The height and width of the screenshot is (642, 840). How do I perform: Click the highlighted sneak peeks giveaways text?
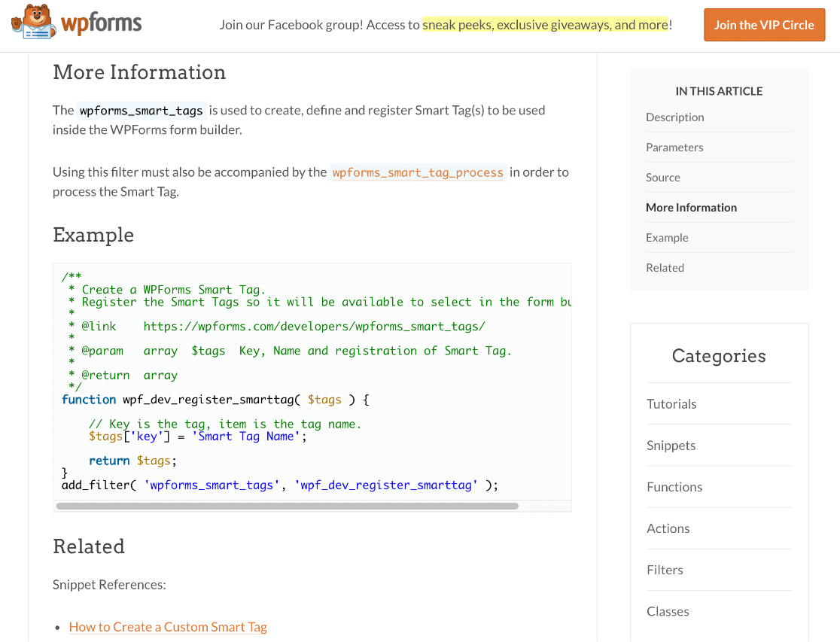tap(545, 25)
